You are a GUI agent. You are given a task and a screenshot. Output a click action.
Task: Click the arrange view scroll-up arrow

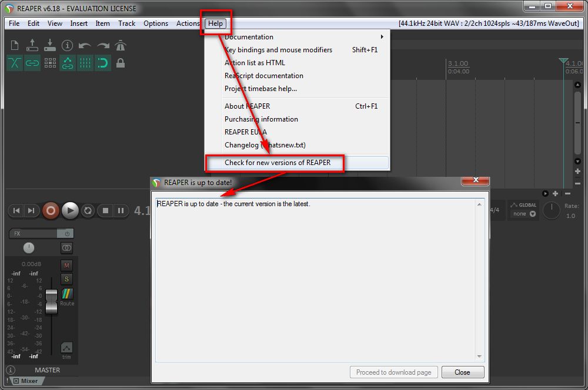coord(577,85)
